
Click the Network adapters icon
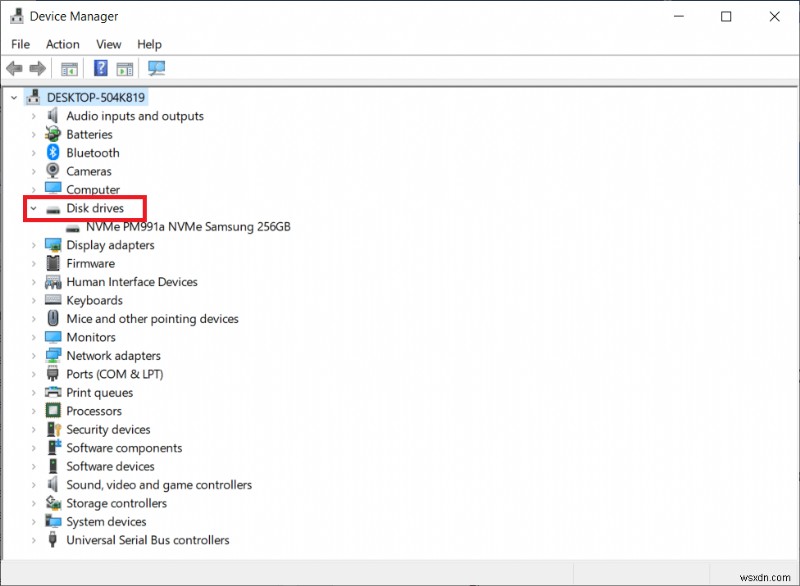(x=52, y=355)
